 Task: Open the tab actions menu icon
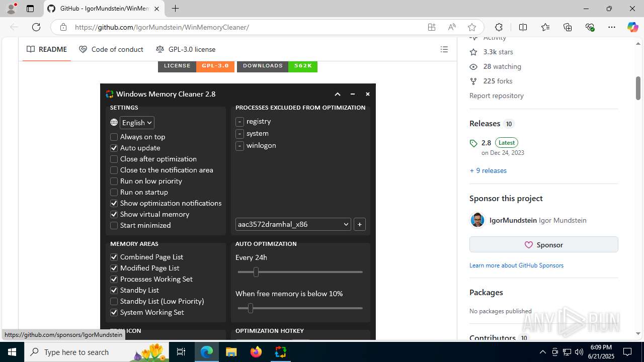pos(30,9)
